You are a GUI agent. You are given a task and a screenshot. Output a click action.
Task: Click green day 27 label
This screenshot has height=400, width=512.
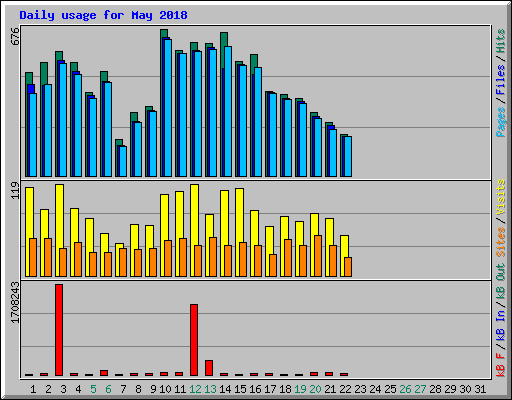pos(420,389)
